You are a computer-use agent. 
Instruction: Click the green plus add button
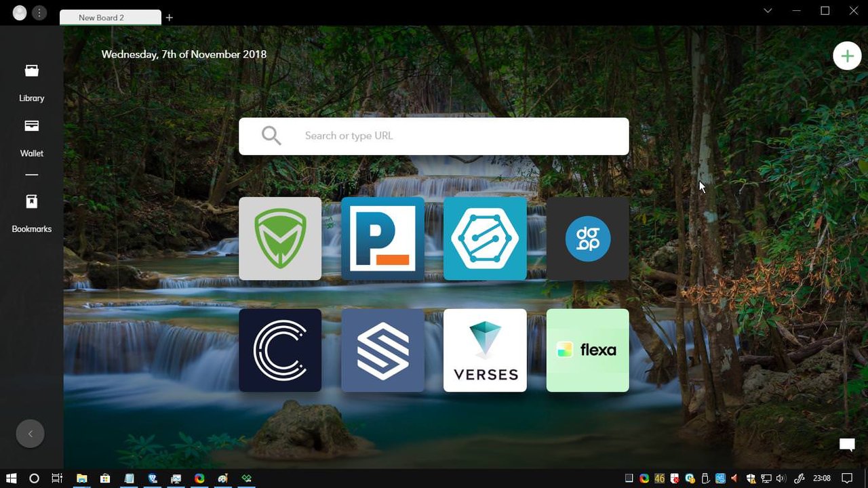coord(847,56)
